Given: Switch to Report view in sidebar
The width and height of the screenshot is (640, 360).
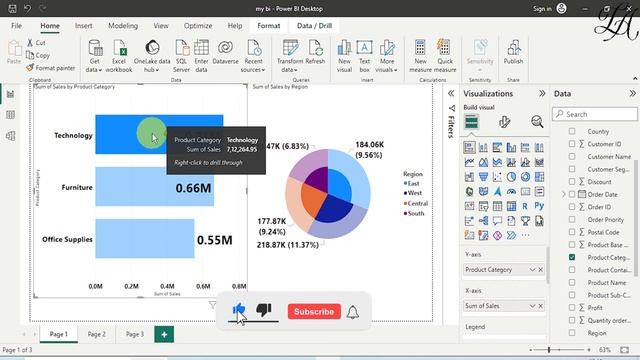Looking at the screenshot, I should click(x=11, y=94).
